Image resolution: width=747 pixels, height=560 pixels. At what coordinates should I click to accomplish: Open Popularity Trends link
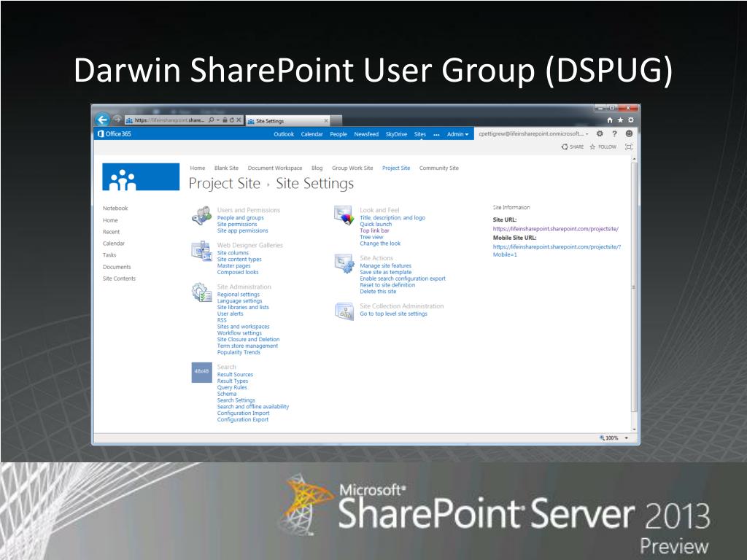239,352
